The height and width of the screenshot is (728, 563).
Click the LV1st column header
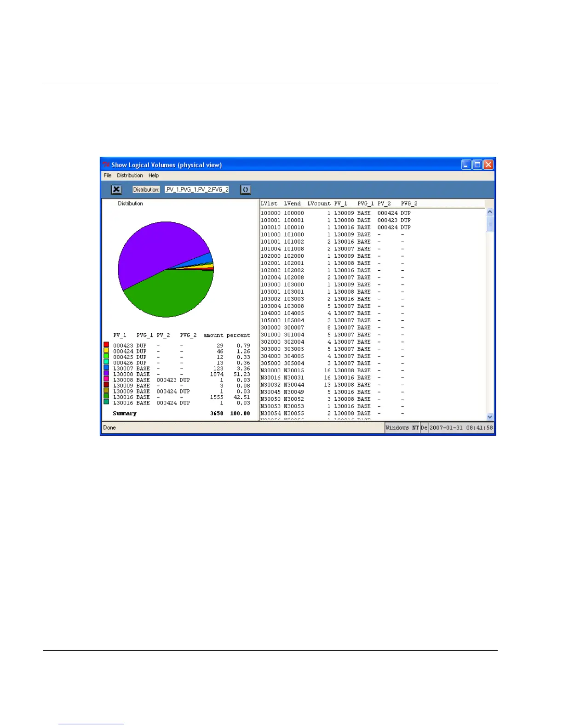pyautogui.click(x=269, y=204)
